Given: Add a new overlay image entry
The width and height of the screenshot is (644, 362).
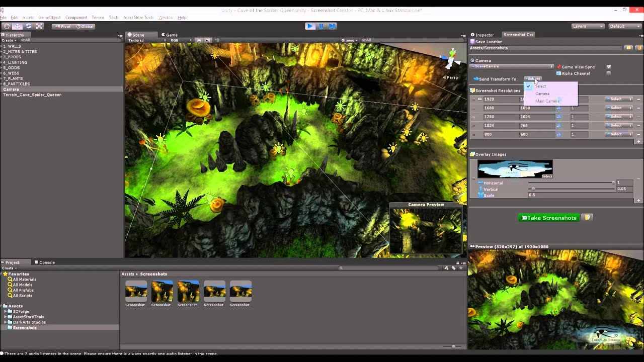Looking at the screenshot, I should [x=638, y=201].
